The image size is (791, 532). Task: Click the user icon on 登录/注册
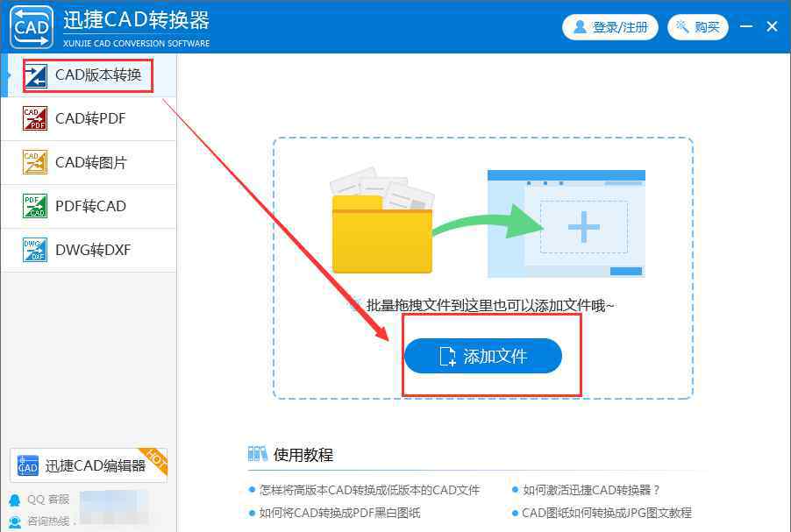tap(581, 26)
